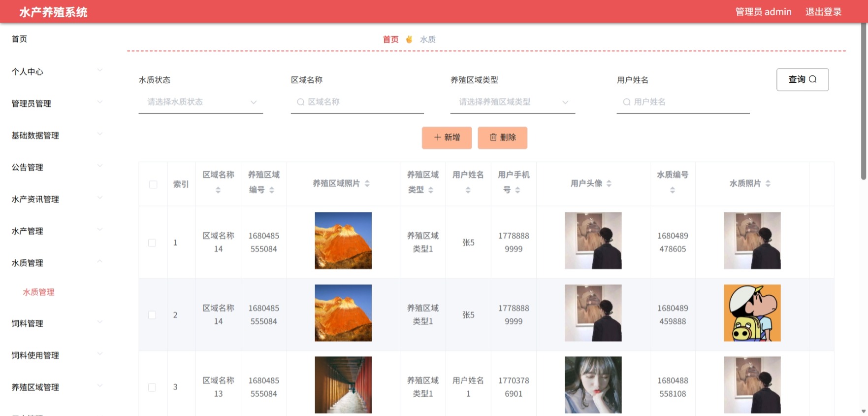868x416 pixels.
Task: Expand the 管理员管理 sidebar menu
Action: [58, 104]
